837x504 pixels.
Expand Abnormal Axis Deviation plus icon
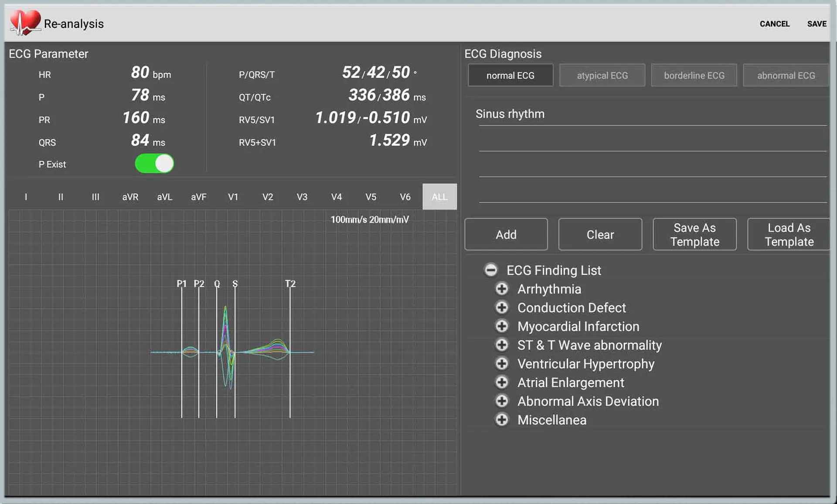(502, 401)
